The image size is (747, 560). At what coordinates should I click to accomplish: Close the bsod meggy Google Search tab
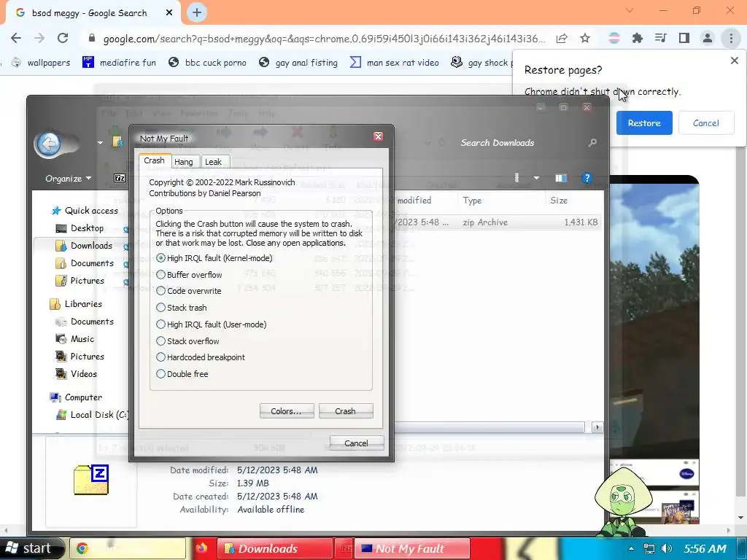169,13
